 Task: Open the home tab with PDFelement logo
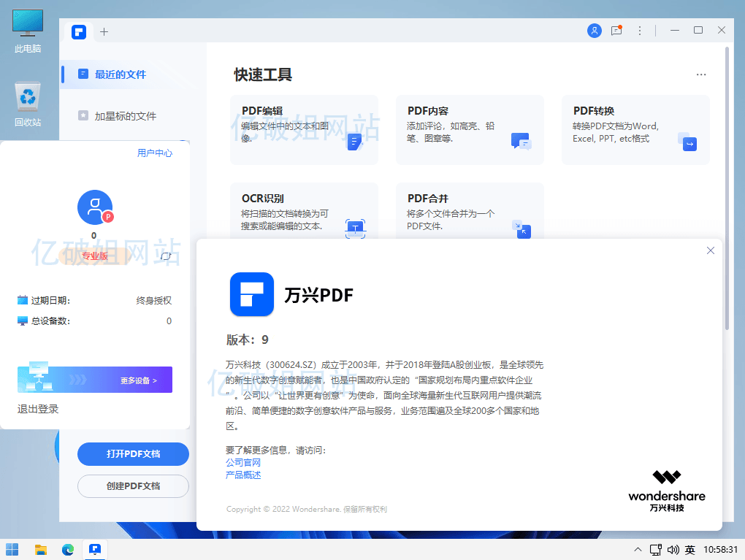[x=79, y=32]
